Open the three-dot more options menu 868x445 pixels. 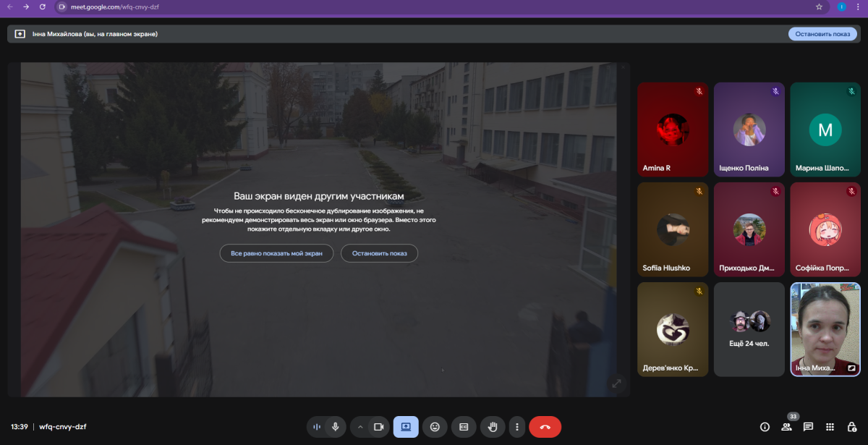point(516,427)
